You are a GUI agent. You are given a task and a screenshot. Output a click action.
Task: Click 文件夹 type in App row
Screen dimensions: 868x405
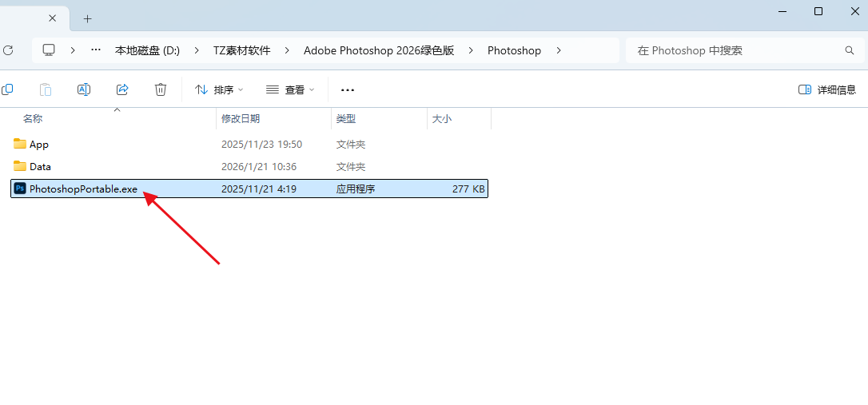click(351, 145)
